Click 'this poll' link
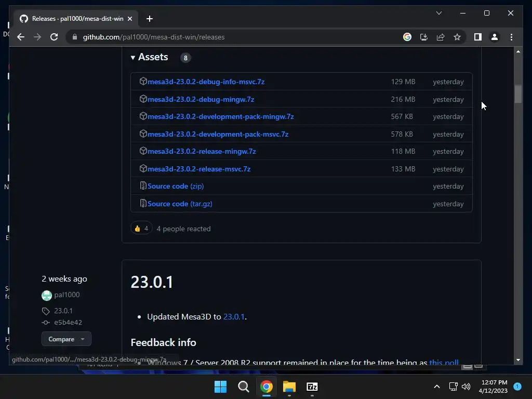This screenshot has width=532, height=399. click(444, 362)
